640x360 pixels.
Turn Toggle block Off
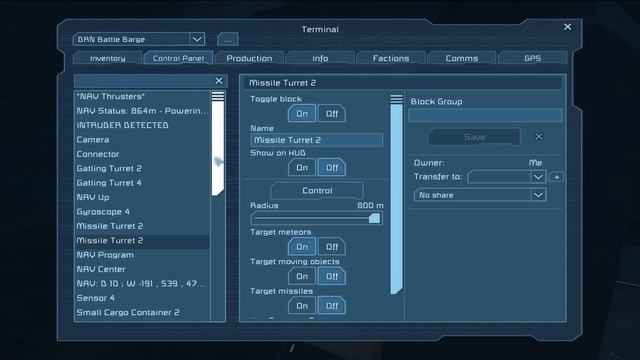tap(332, 113)
